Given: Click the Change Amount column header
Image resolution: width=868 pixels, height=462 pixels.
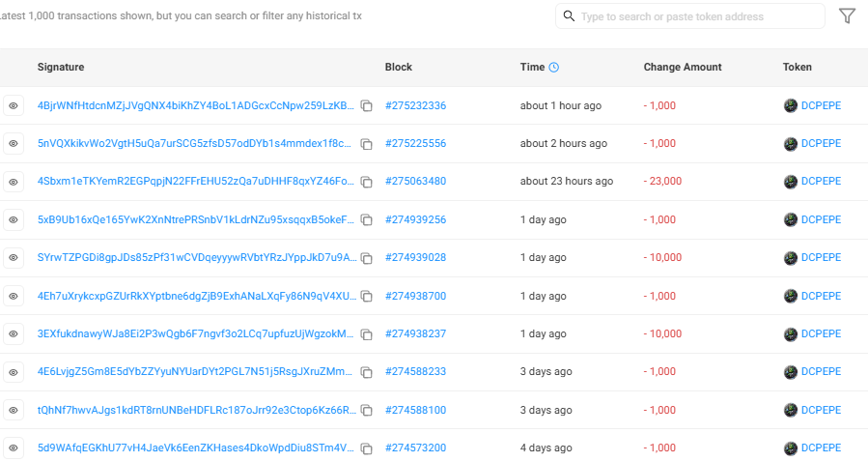Looking at the screenshot, I should (x=683, y=67).
